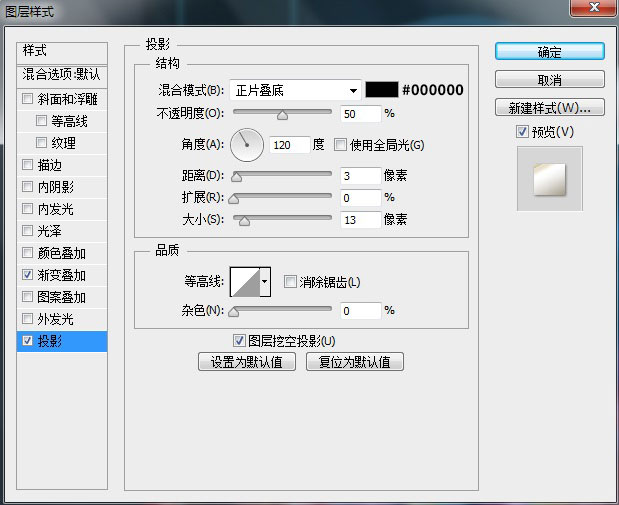Image resolution: width=619 pixels, height=505 pixels.
Task: Click the 杂色 value field
Action: pos(360,311)
